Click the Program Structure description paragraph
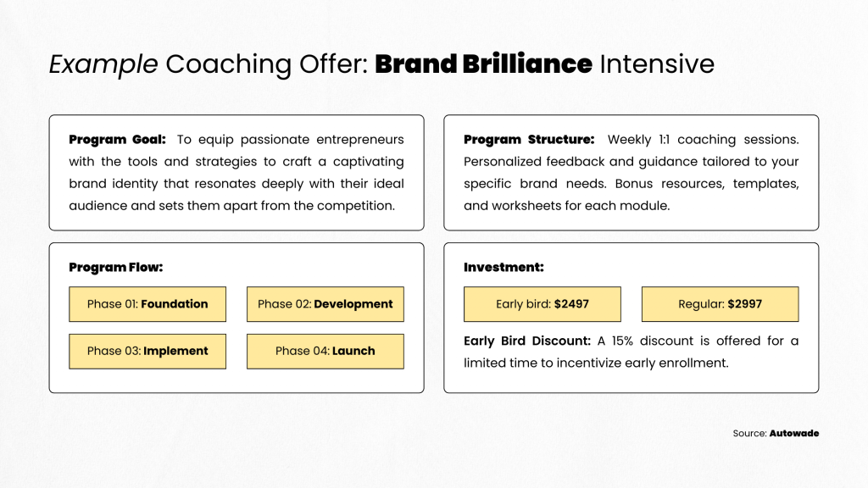 pyautogui.click(x=631, y=173)
